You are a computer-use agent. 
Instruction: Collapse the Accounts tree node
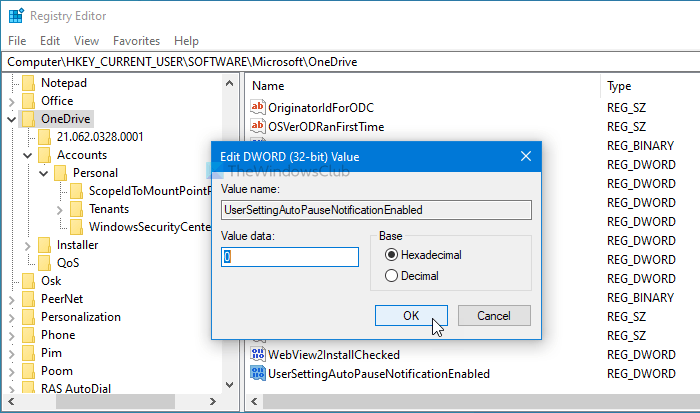click(x=27, y=155)
